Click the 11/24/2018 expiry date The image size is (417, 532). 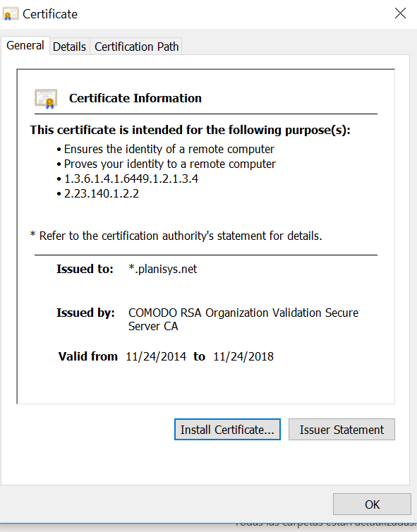243,356
